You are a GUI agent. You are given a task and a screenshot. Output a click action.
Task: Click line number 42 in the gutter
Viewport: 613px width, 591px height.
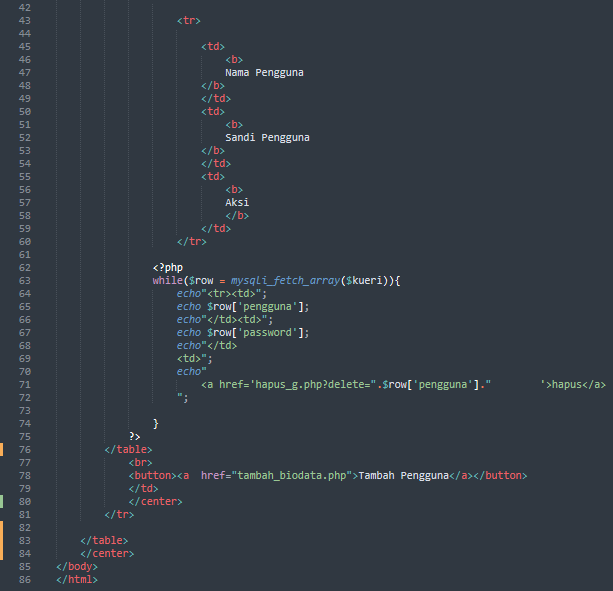tap(25, 8)
